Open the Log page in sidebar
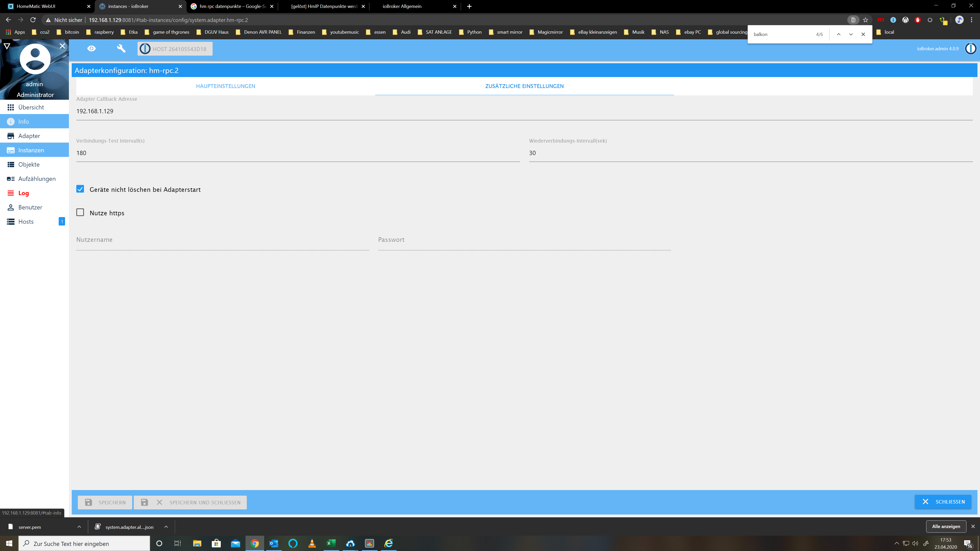 (x=23, y=193)
